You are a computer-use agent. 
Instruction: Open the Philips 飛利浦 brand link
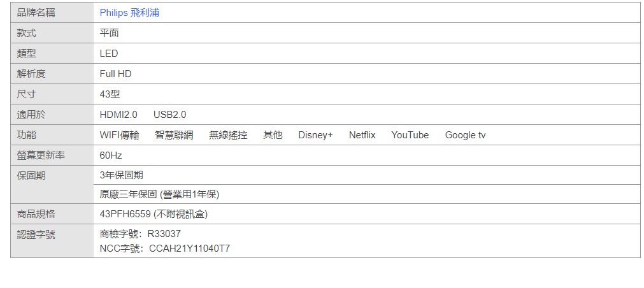point(129,13)
